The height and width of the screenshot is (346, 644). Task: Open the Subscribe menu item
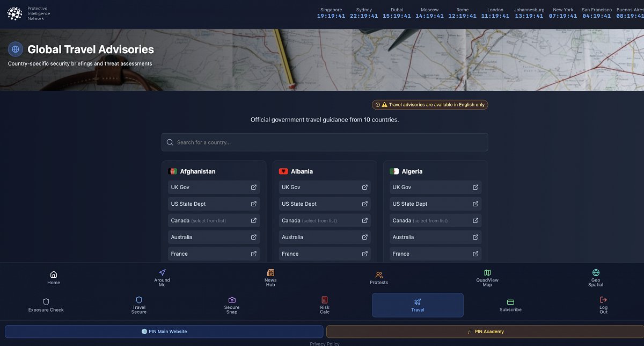coord(510,305)
